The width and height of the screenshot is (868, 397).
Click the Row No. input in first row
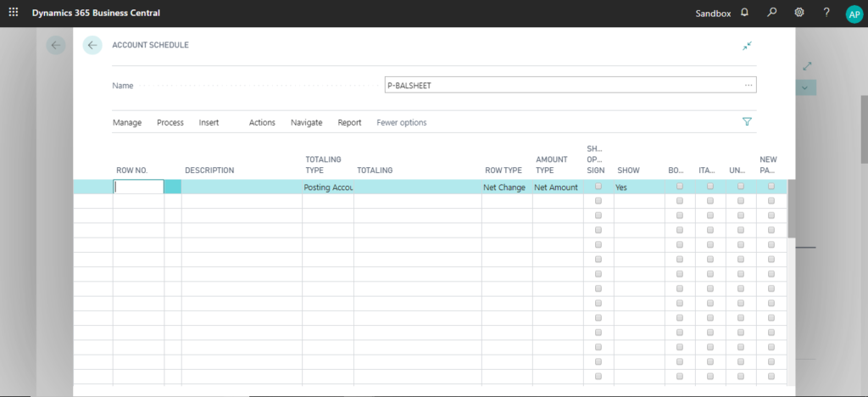point(138,187)
